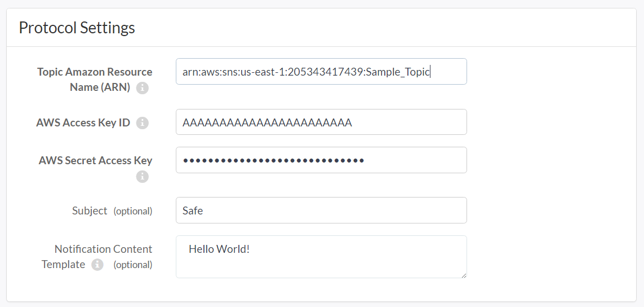644x307 pixels.
Task: Click the 'Subject' label text
Action: [x=90, y=210]
